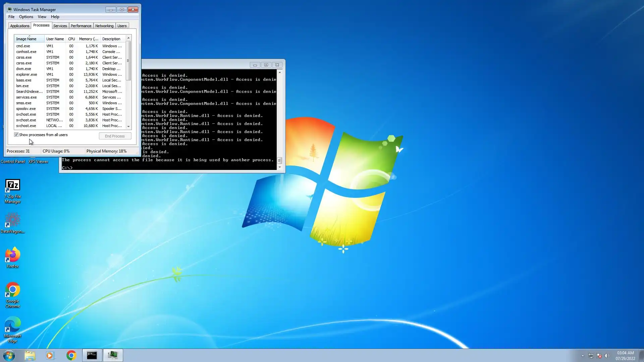Open the File Explorer taskbar icon
Image resolution: width=644 pixels, height=362 pixels.
30,355
